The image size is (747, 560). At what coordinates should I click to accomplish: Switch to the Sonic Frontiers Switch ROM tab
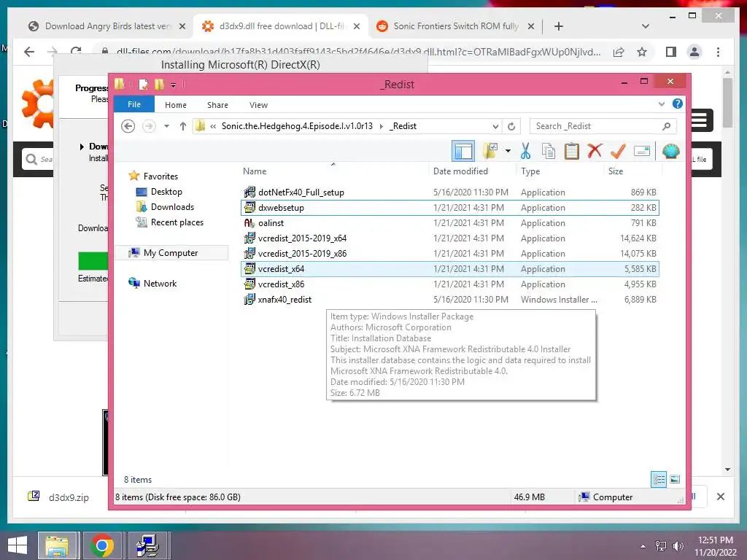(x=455, y=26)
